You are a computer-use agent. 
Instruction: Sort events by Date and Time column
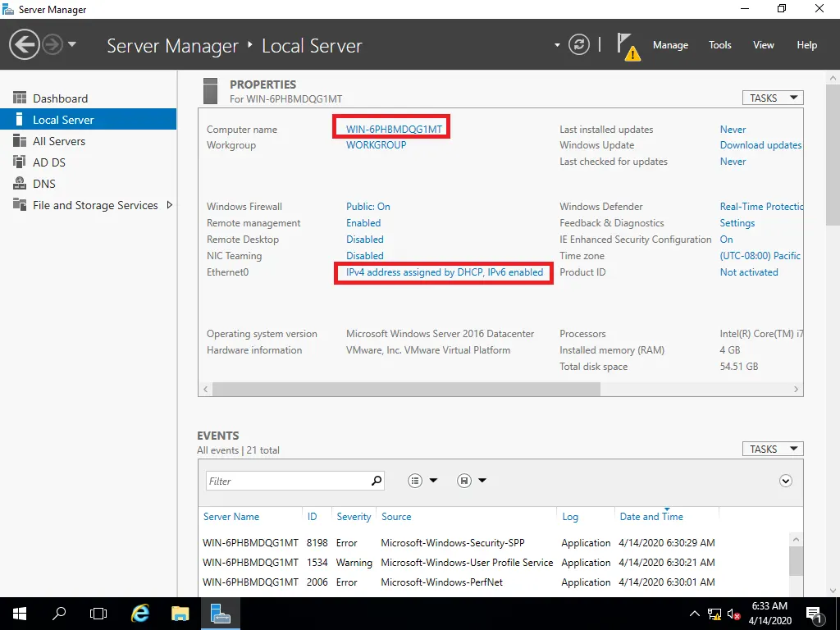click(x=651, y=517)
